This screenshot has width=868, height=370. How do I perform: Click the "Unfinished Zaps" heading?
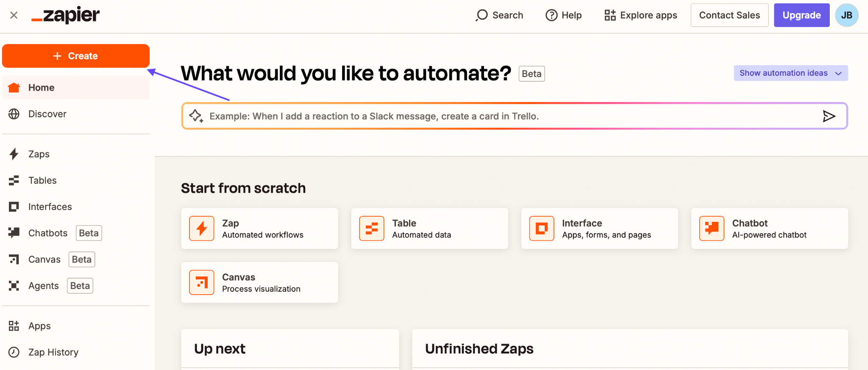tap(479, 348)
